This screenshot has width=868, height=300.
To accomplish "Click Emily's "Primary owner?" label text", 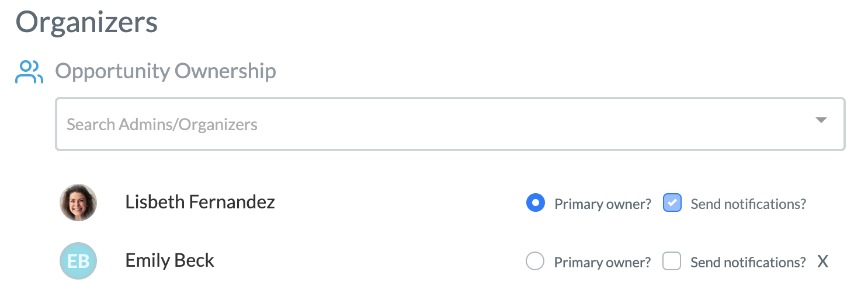I will tap(602, 263).
